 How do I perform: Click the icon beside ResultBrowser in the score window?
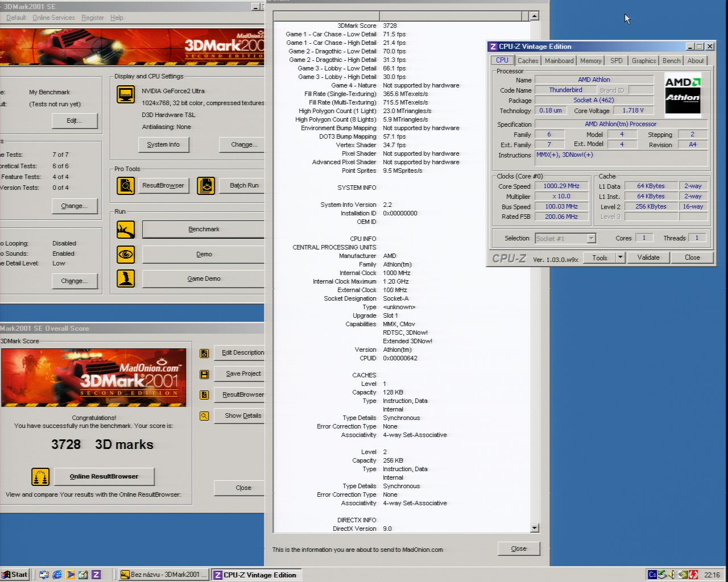[x=204, y=395]
